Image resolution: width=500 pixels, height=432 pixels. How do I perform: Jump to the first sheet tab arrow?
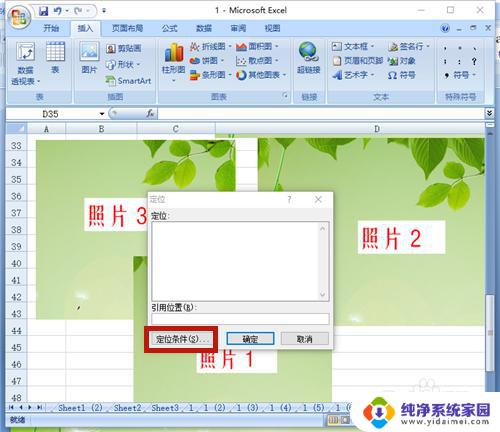click(11, 407)
